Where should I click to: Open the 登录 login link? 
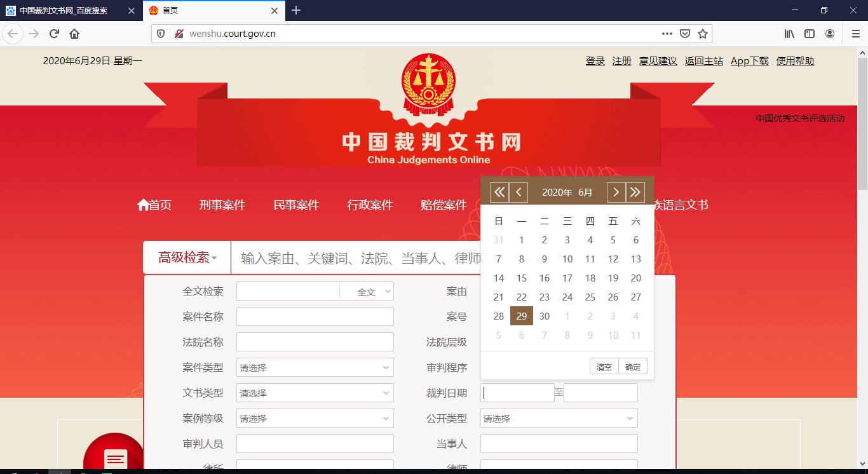[x=595, y=60]
